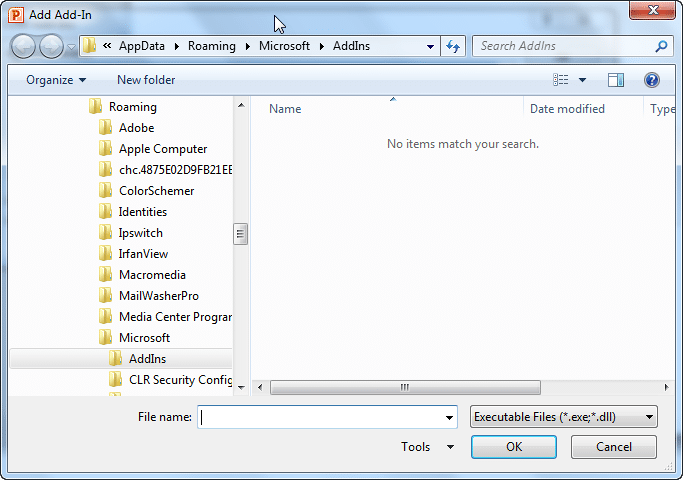Select the Microsoft folder in tree
This screenshot has height=480, width=683.
(x=144, y=338)
